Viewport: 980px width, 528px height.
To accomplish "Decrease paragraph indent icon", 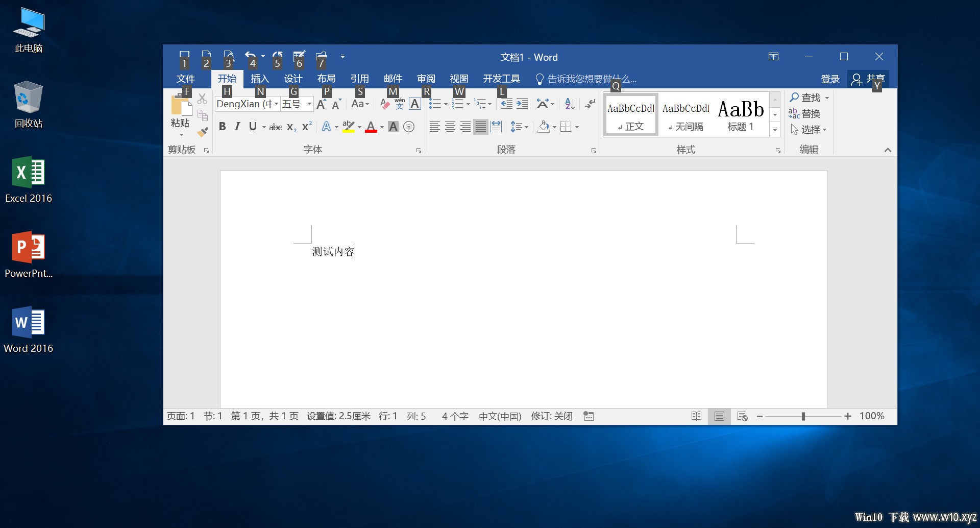I will [506, 104].
